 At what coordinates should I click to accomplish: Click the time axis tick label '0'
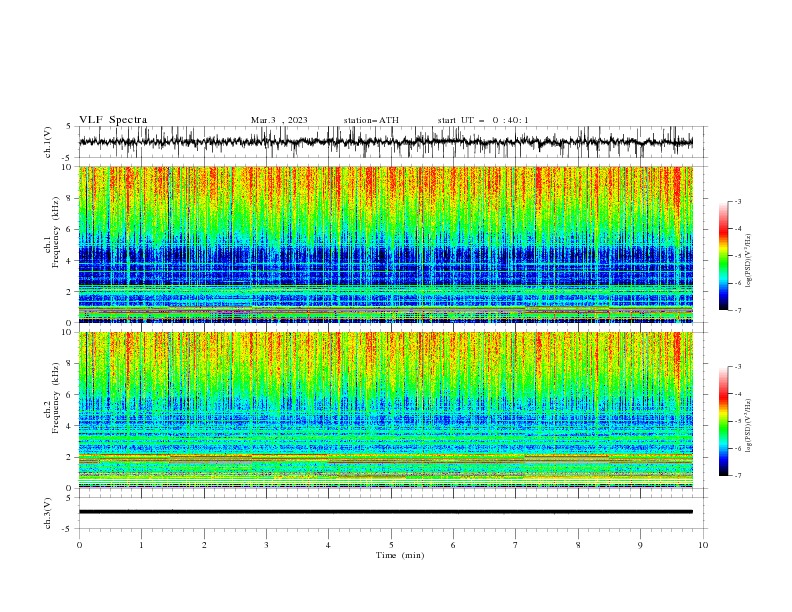(x=79, y=545)
